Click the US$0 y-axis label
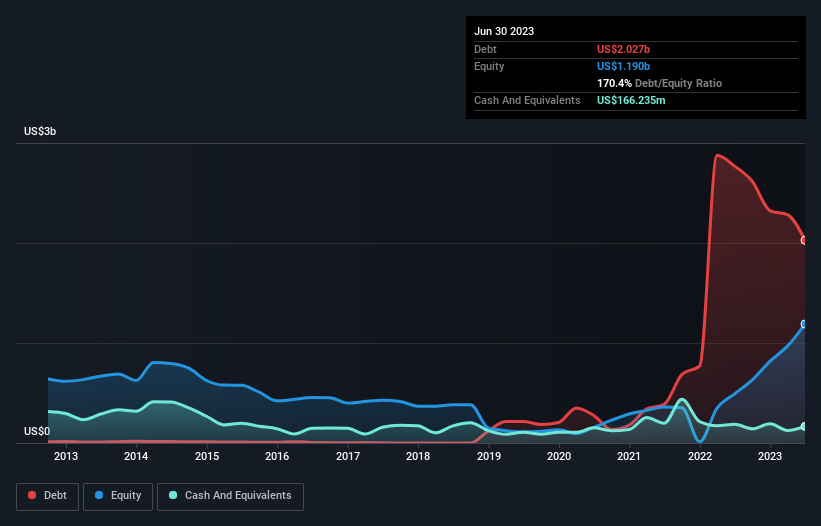 [37, 431]
